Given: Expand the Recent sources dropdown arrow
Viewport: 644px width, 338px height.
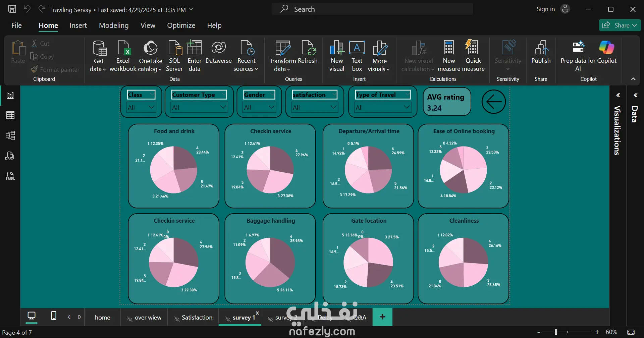Looking at the screenshot, I should click(x=256, y=69).
